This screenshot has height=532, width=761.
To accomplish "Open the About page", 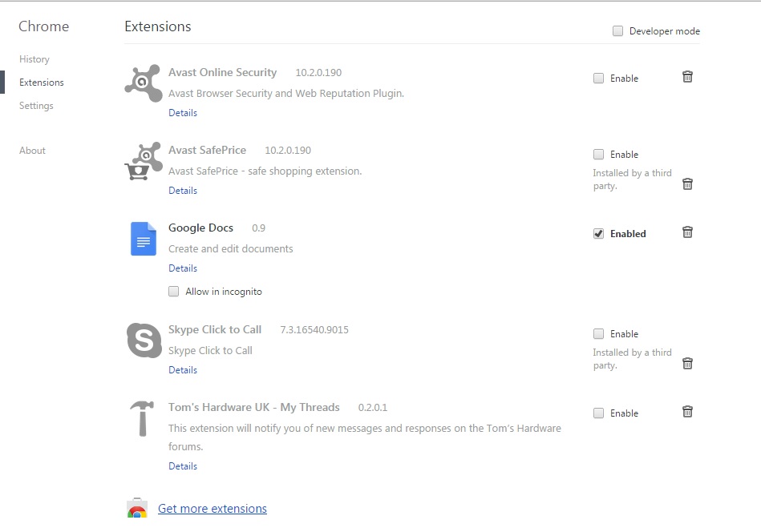I will [33, 151].
